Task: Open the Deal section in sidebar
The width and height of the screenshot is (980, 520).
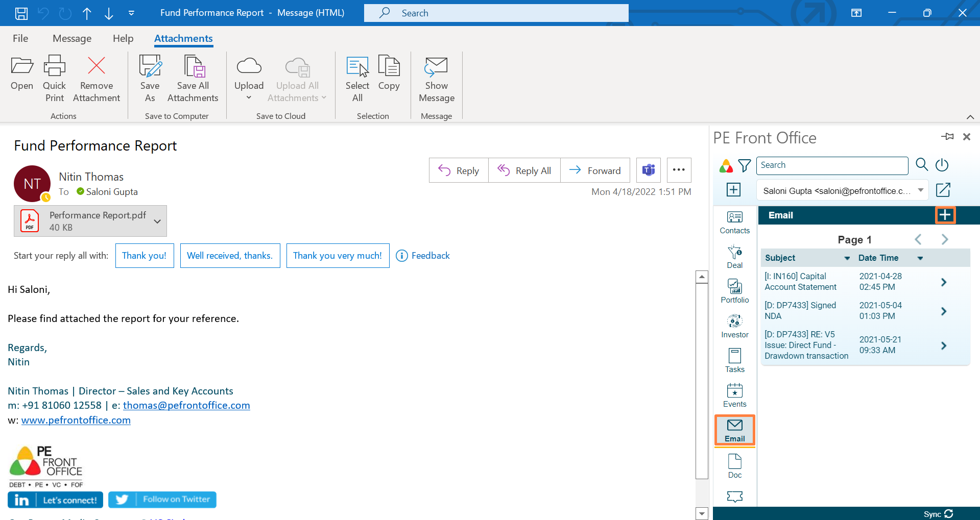Action: tap(734, 257)
